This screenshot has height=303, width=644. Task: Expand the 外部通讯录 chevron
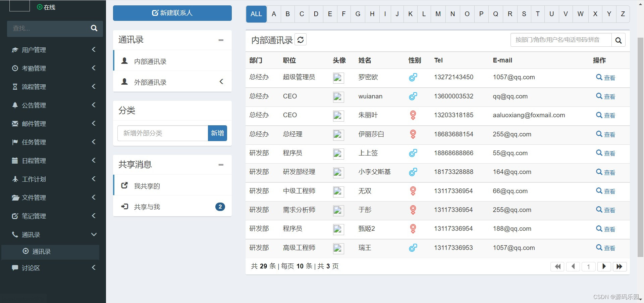[221, 81]
